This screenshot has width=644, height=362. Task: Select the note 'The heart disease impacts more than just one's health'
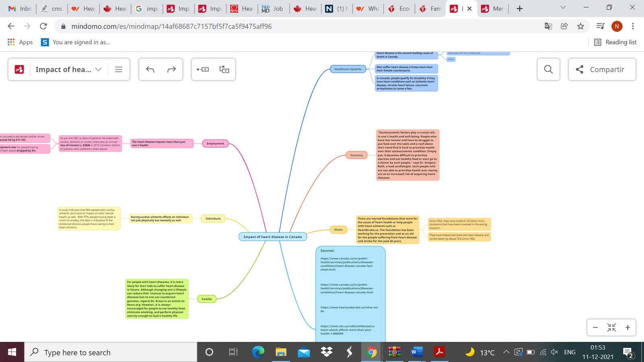pyautogui.click(x=162, y=144)
